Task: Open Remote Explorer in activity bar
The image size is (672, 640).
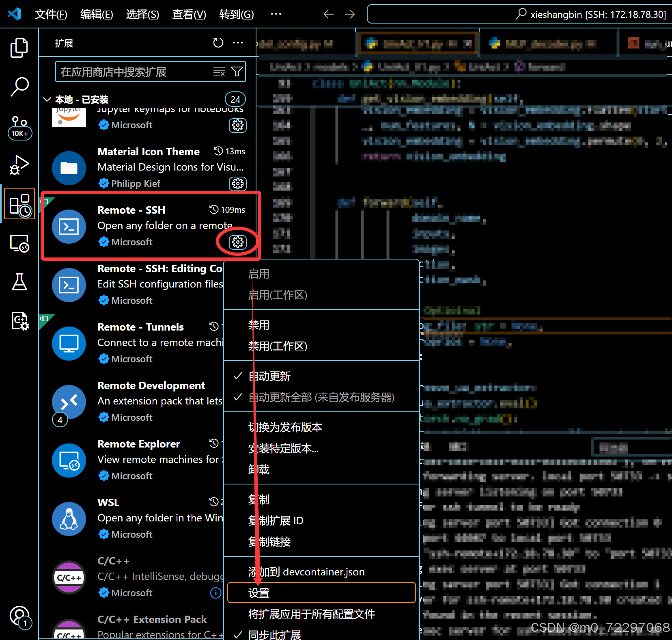Action: pyautogui.click(x=19, y=243)
